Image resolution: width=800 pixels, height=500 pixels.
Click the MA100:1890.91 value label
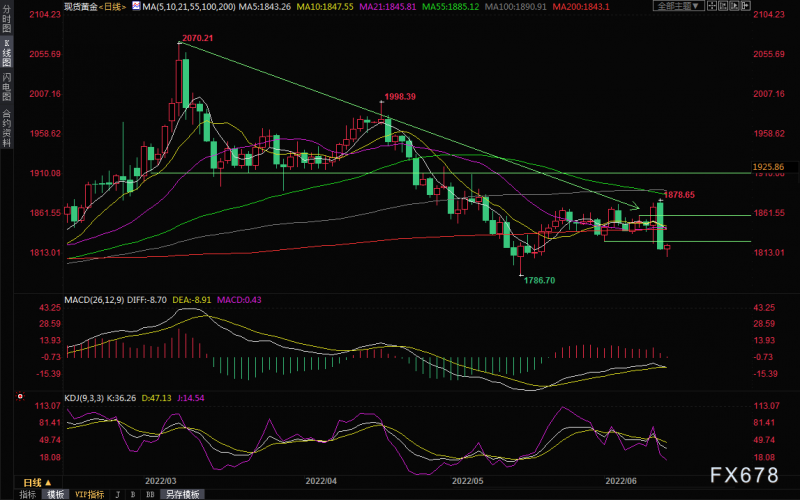[x=515, y=7]
